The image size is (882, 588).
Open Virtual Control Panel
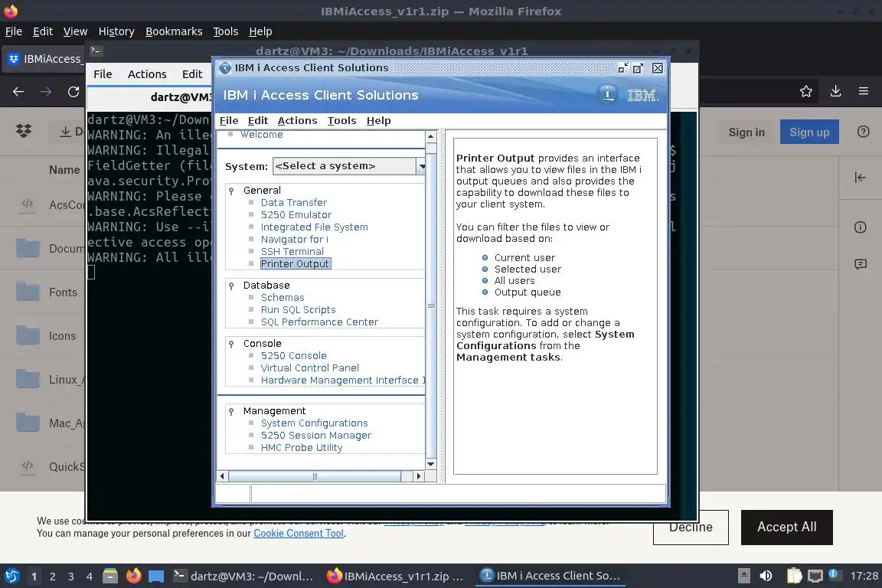pos(309,368)
